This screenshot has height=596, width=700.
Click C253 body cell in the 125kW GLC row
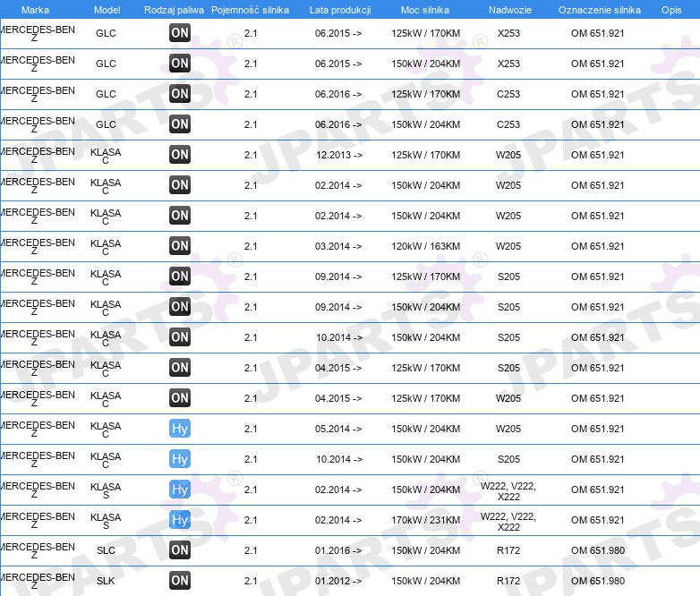(x=508, y=94)
